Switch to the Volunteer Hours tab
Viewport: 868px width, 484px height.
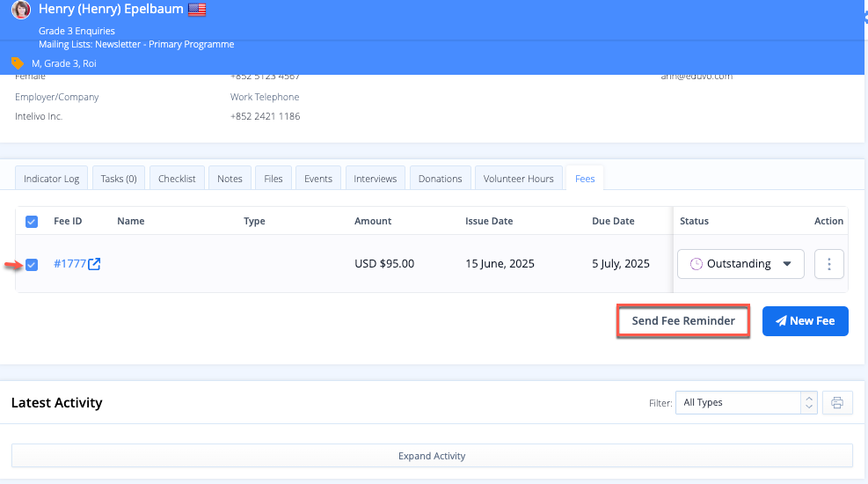pos(518,179)
